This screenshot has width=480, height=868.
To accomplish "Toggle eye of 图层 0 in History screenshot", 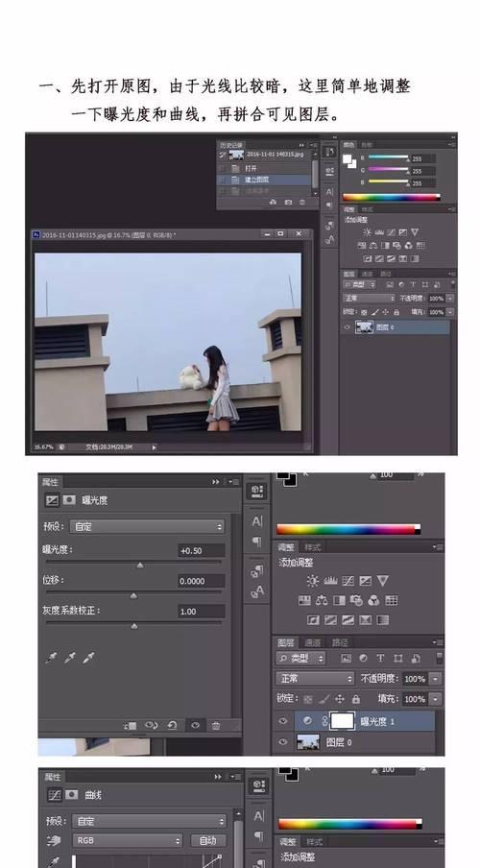I will click(348, 327).
